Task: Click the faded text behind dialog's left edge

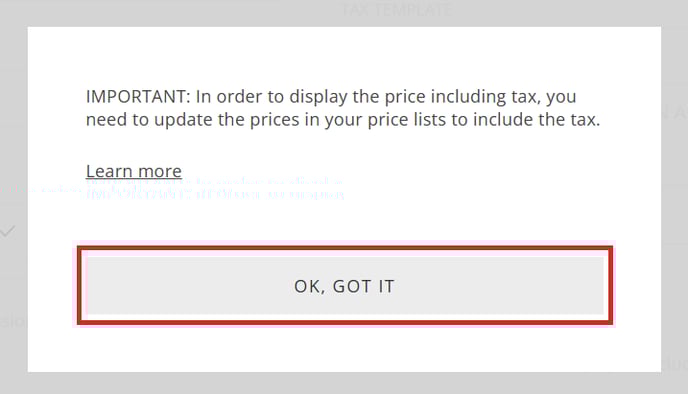Action: coord(13,322)
